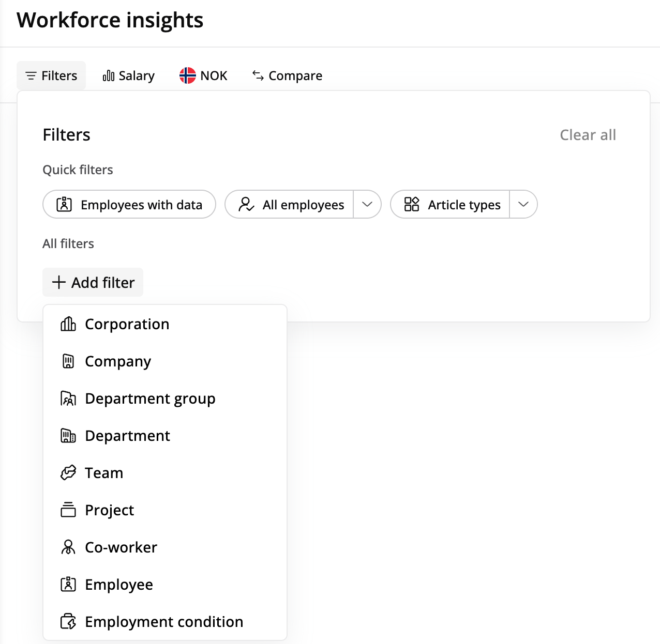The image size is (660, 644).
Task: Click Clear all to reset filters
Action: click(588, 135)
